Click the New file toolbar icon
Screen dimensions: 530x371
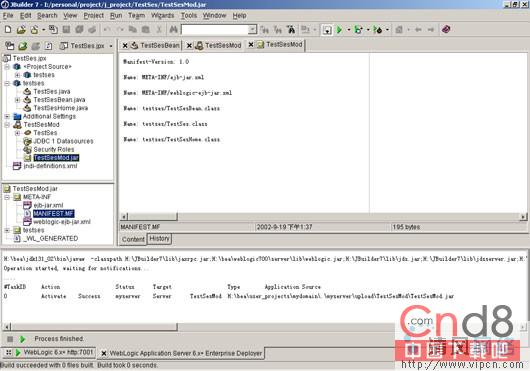[x=8, y=30]
